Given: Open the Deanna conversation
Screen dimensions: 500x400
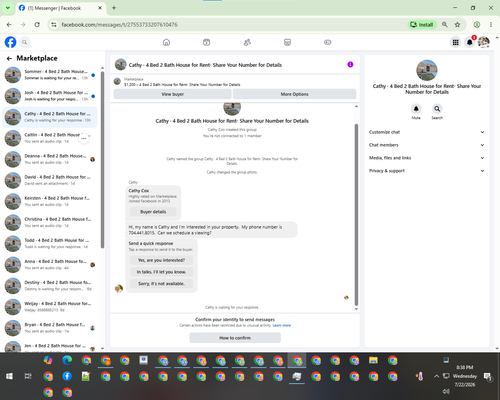Looking at the screenshot, I should pos(50,159).
